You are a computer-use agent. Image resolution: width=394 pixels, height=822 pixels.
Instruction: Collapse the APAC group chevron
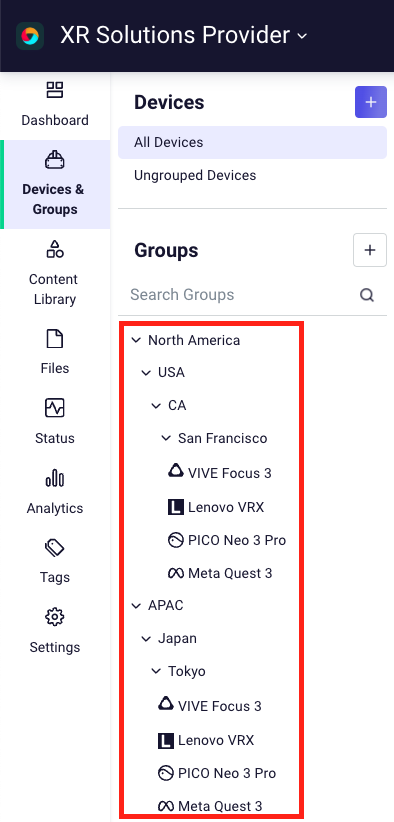(136, 605)
